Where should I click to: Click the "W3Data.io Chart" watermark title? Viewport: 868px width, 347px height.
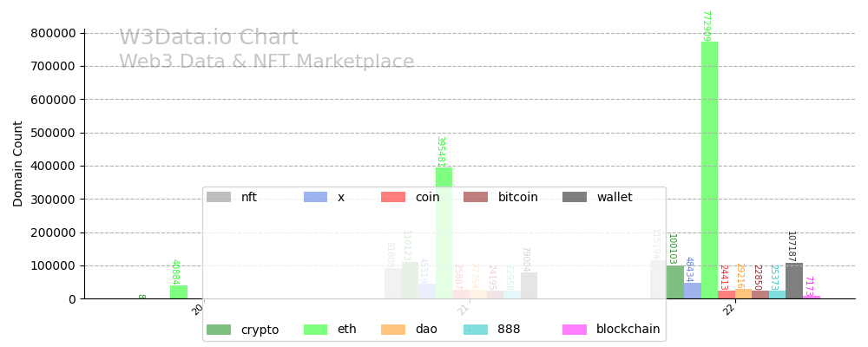tap(208, 38)
